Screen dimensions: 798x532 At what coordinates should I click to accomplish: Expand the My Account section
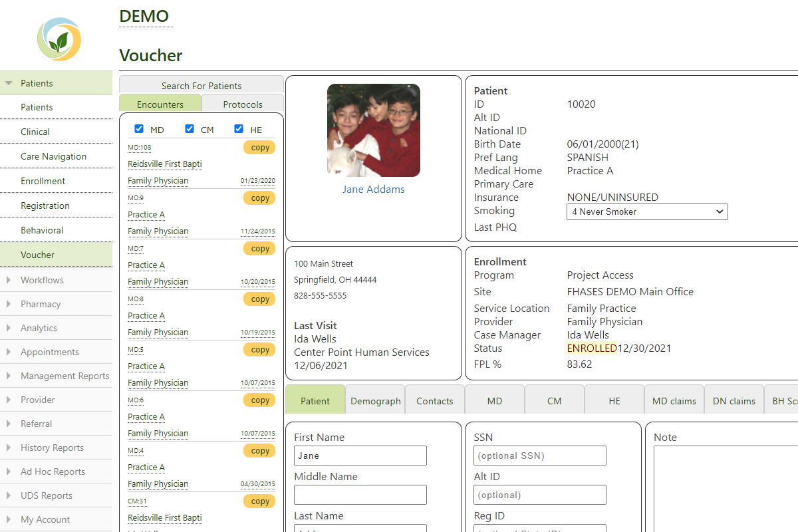[56, 519]
